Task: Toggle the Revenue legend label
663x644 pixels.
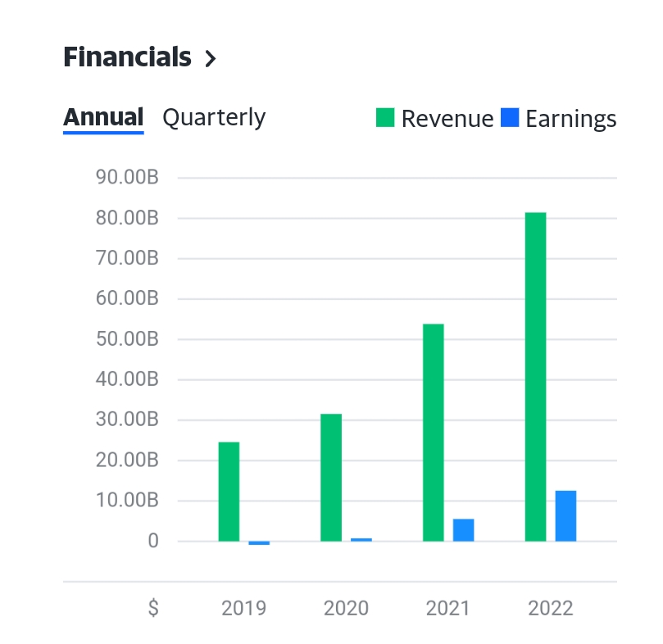Action: (x=447, y=119)
